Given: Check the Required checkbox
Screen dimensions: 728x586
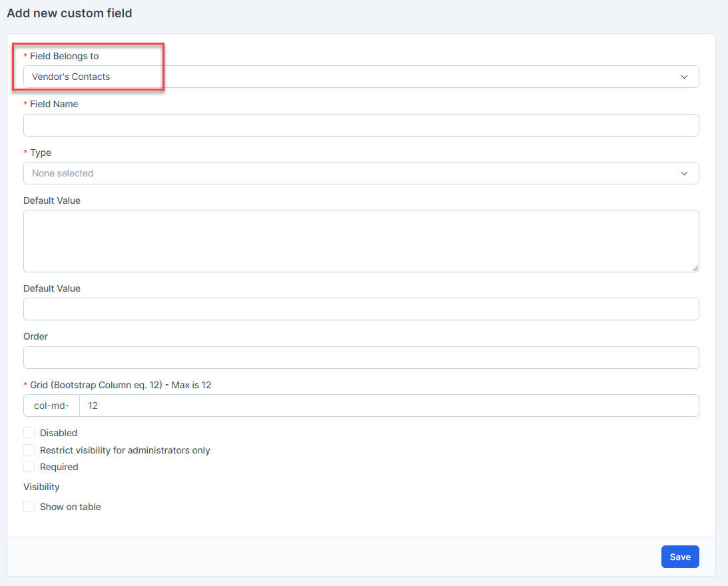Looking at the screenshot, I should [x=29, y=467].
